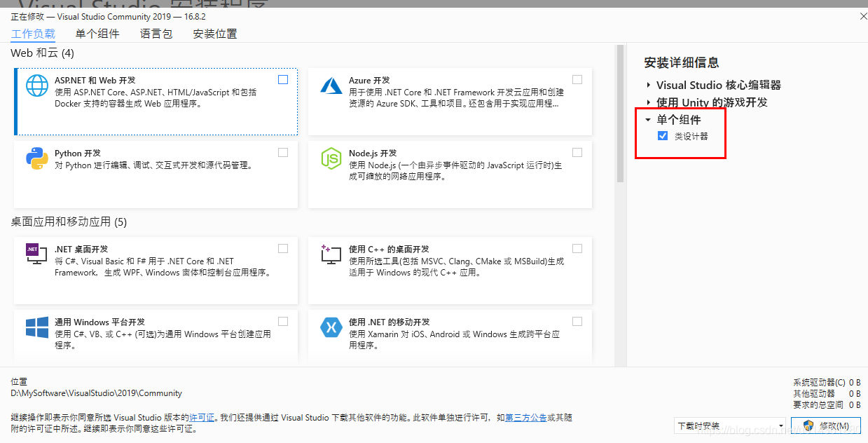Image resolution: width=868 pixels, height=443 pixels.
Task: Click the .NET desktop development icon
Action: click(36, 254)
